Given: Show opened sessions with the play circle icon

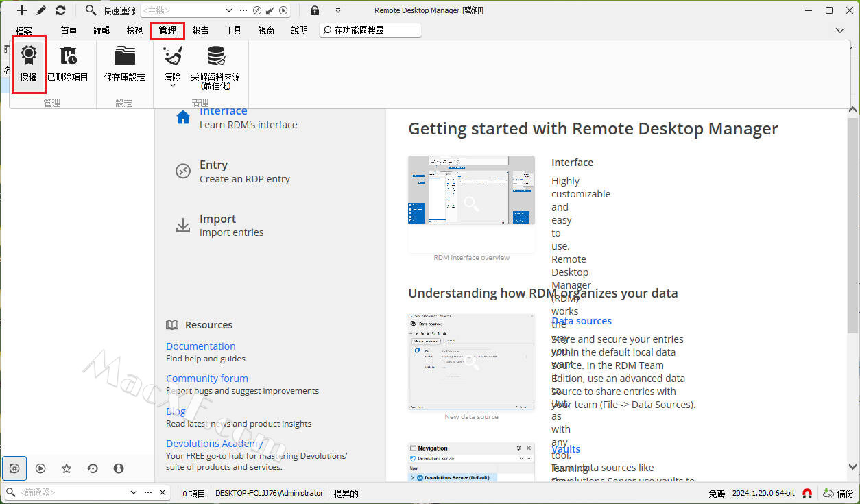Looking at the screenshot, I should (x=40, y=468).
